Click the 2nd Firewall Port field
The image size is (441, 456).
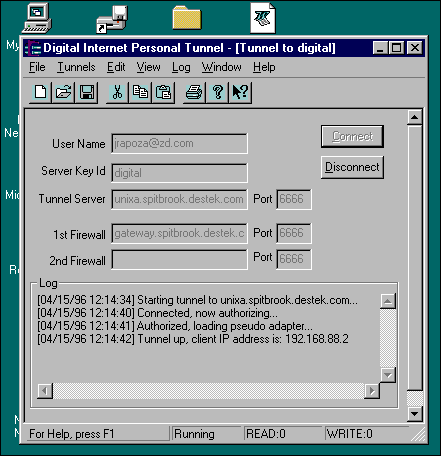point(294,259)
